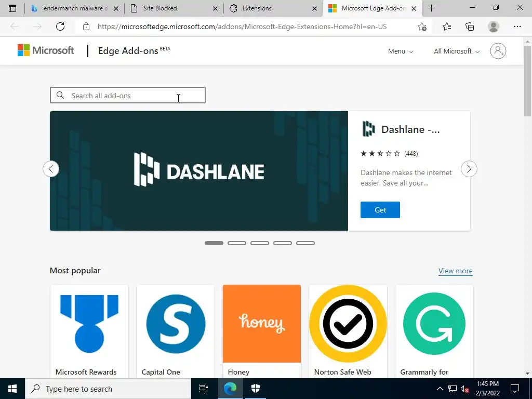
Task: Click the Windows taskbar search box
Action: click(108, 389)
